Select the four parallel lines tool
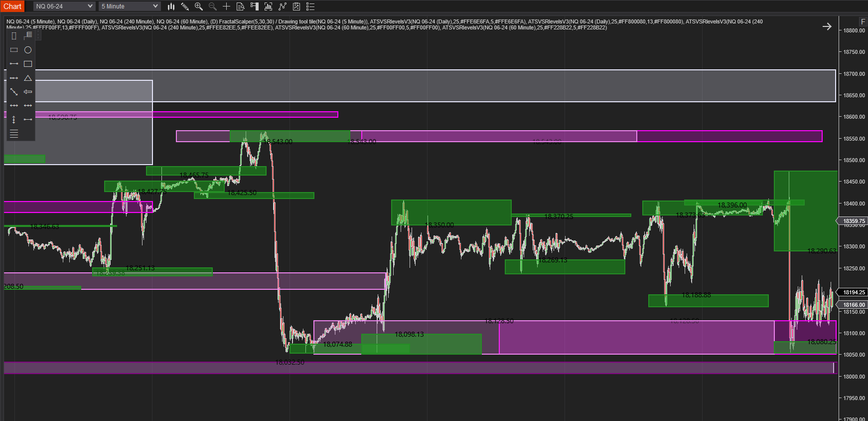Image resolution: width=868 pixels, height=421 pixels. (x=14, y=134)
